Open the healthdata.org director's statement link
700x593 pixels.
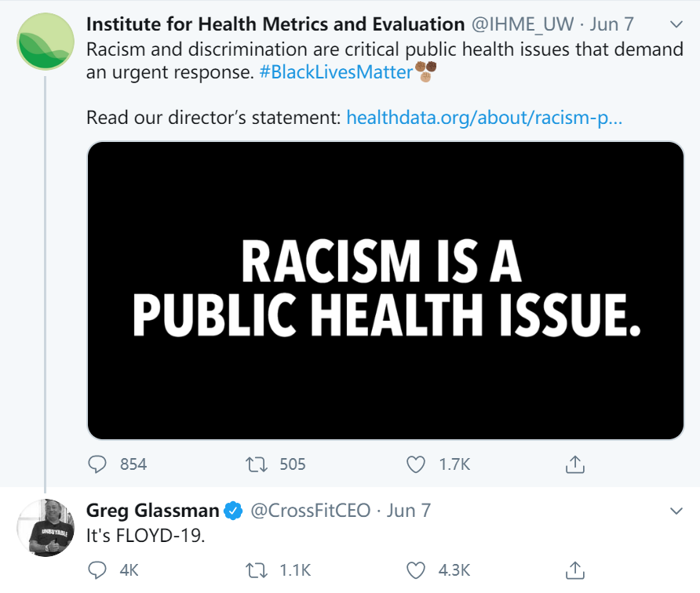[484, 118]
